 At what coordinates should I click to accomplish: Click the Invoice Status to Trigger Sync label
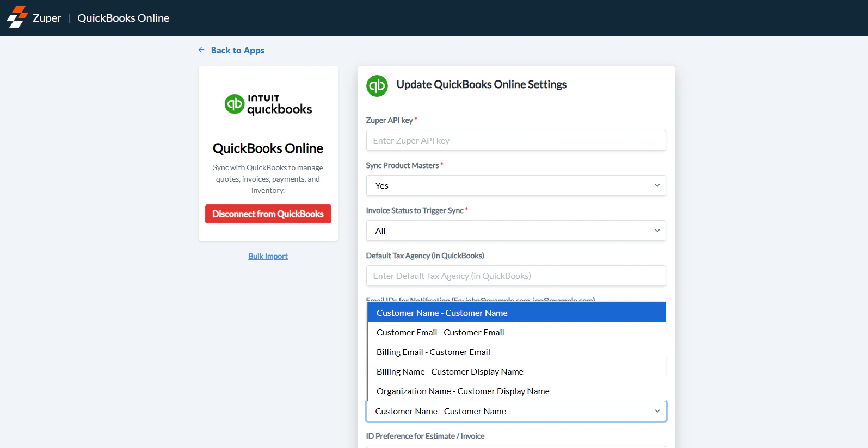pos(415,210)
